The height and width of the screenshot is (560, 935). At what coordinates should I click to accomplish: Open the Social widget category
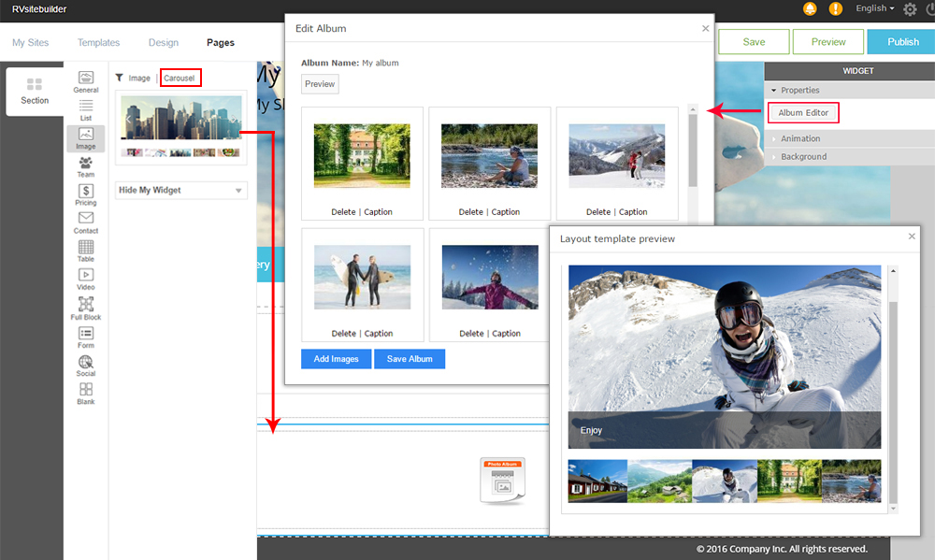tap(85, 365)
